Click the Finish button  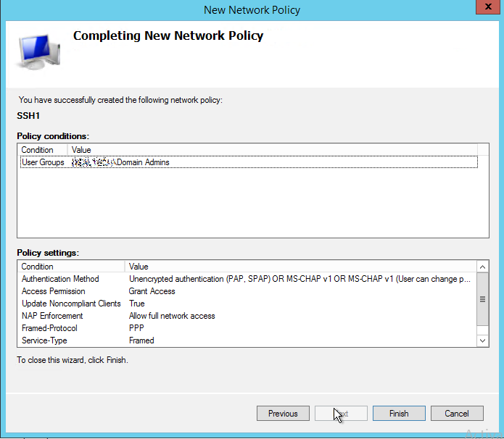tap(399, 414)
